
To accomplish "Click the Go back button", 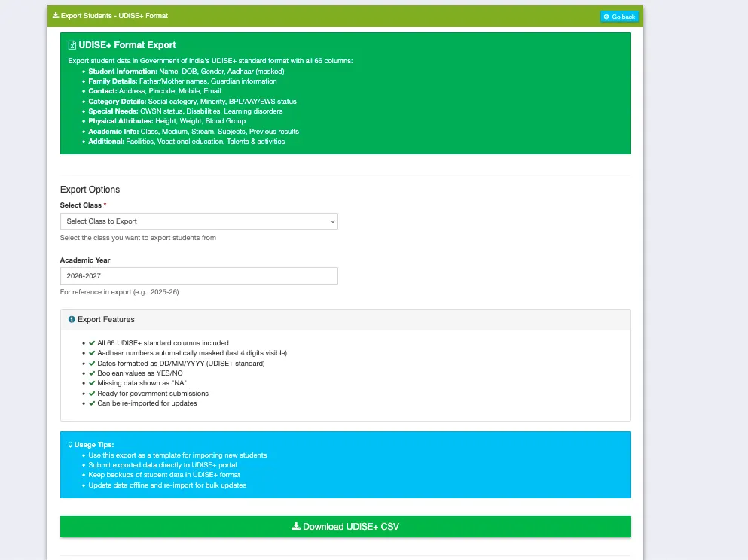I will point(619,16).
